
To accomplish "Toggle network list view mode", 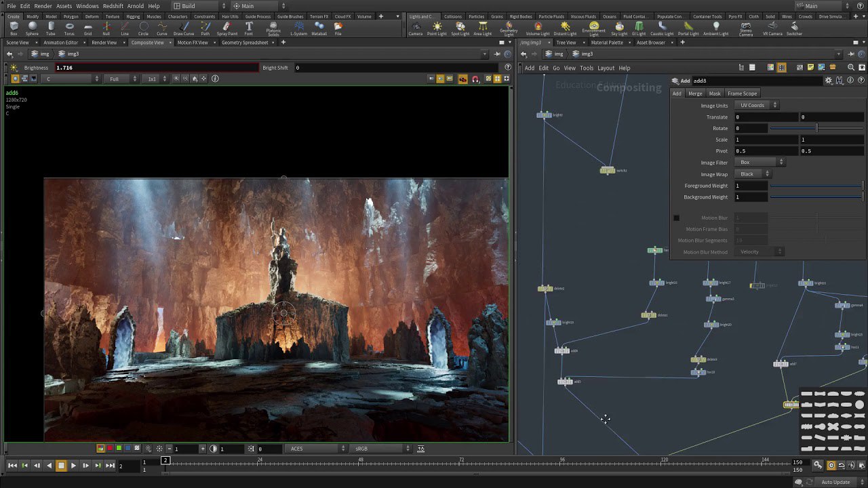I will [x=752, y=68].
